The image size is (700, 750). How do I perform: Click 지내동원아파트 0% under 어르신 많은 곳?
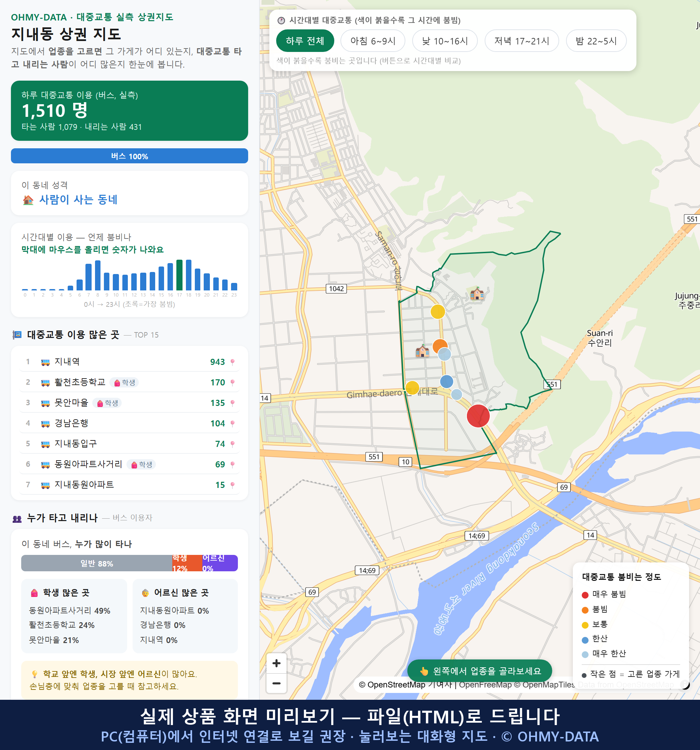click(174, 610)
